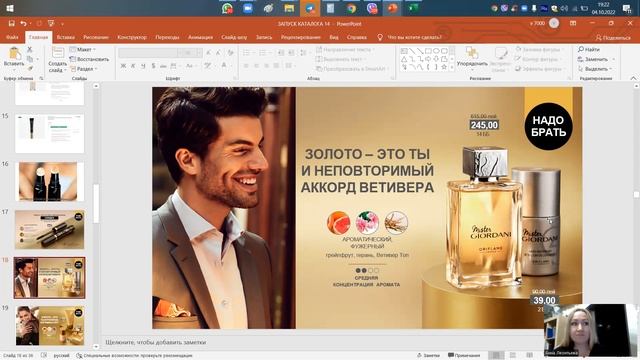Viewport: 640px width, 360px height.
Task: Decrease font size icon
Action: tap(218, 53)
